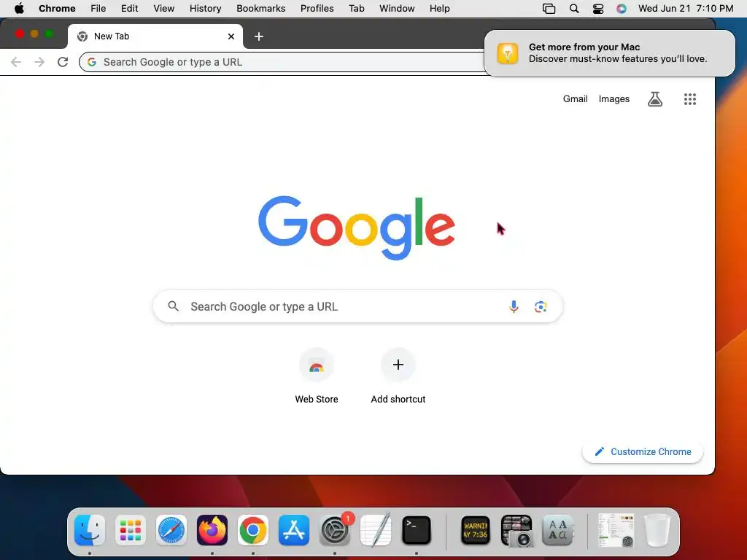
Task: Open Terminal from the Dock
Action: tap(417, 530)
